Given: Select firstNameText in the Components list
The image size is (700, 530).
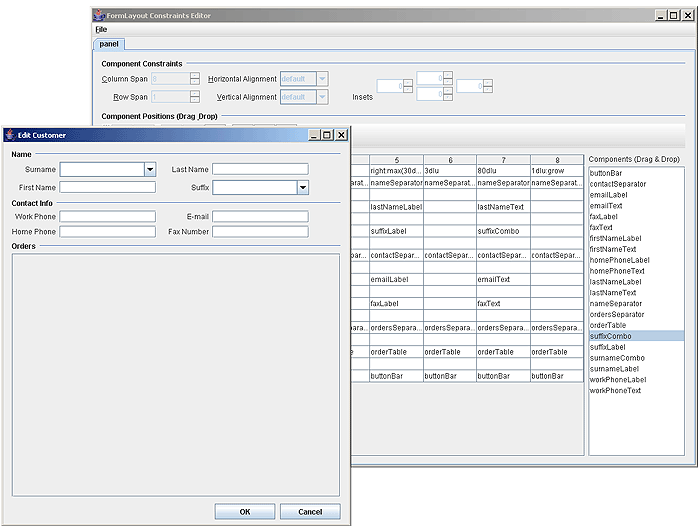Looking at the screenshot, I should point(637,249).
